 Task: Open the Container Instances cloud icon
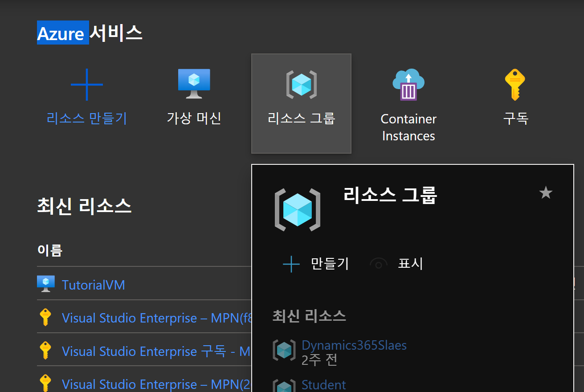pyautogui.click(x=408, y=85)
